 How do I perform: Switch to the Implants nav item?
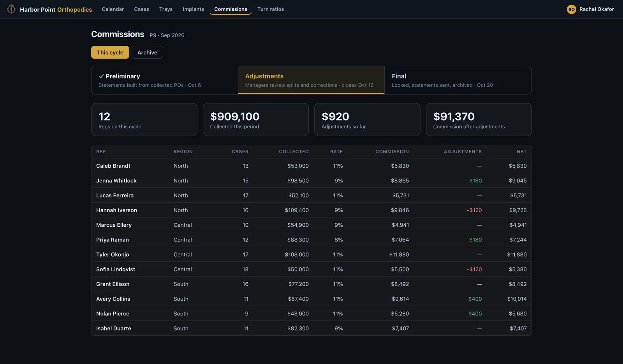pyautogui.click(x=193, y=9)
